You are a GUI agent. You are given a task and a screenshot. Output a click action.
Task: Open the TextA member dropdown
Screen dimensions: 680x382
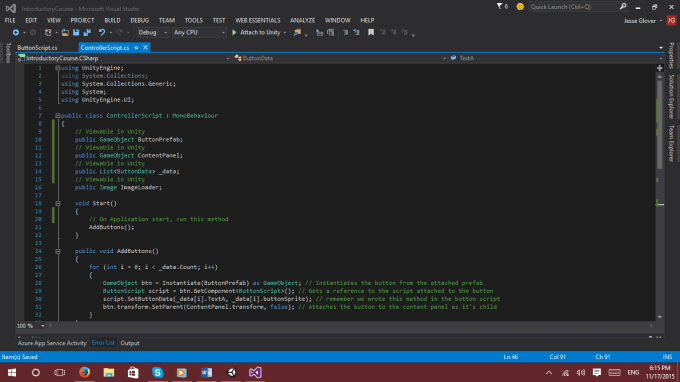pos(556,58)
